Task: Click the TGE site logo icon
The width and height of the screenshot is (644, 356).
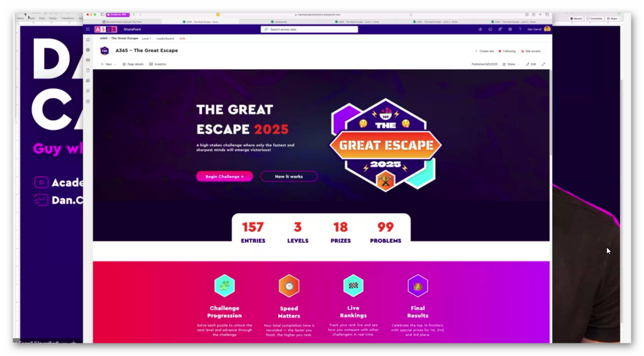Action: [x=105, y=50]
